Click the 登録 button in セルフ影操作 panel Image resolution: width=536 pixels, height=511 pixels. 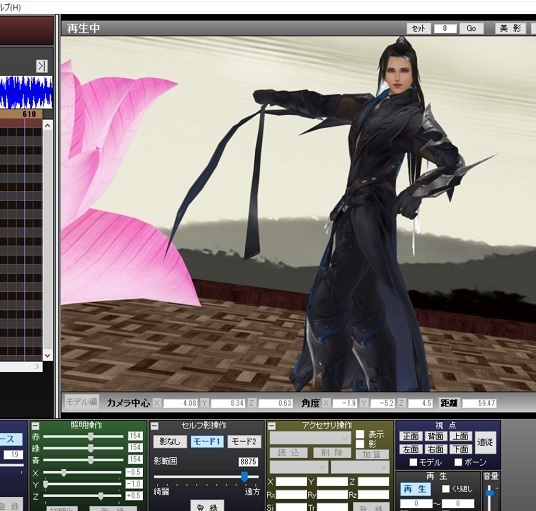[207, 506]
